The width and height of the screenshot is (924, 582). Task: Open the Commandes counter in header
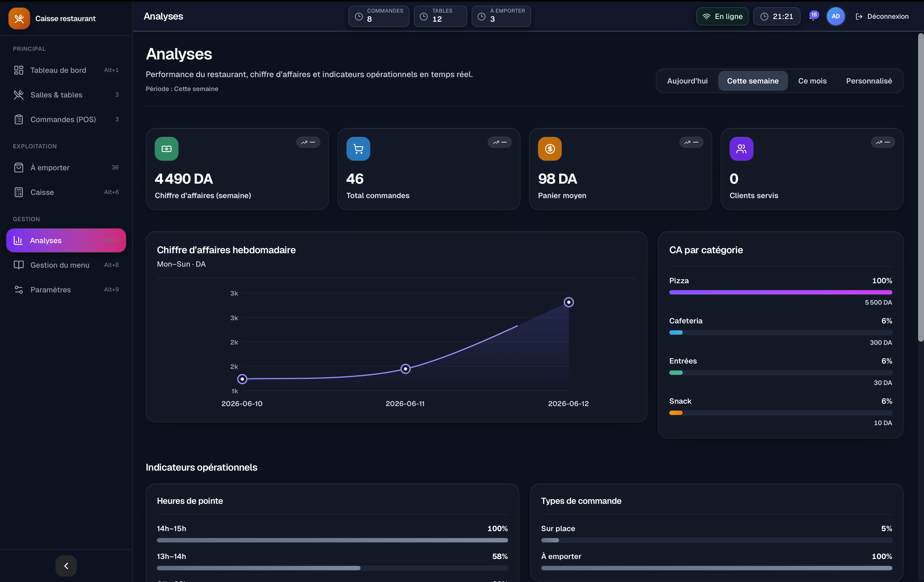(x=378, y=16)
